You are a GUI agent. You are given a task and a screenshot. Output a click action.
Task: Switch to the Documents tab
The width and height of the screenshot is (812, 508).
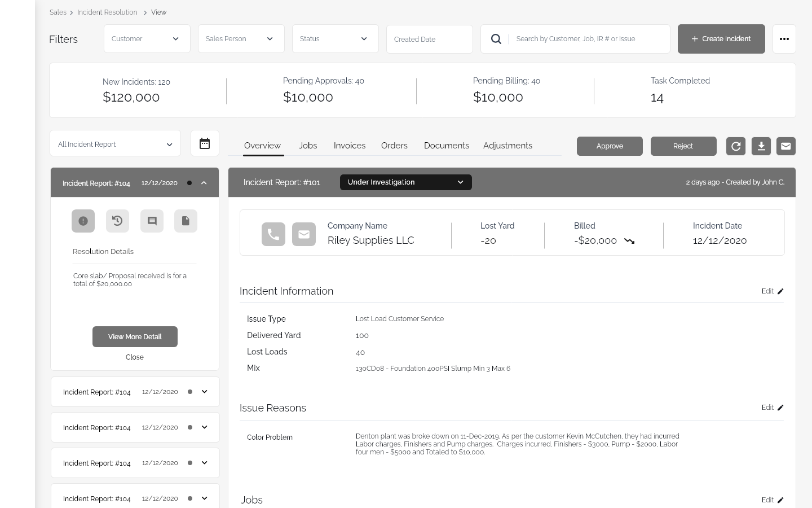point(447,146)
